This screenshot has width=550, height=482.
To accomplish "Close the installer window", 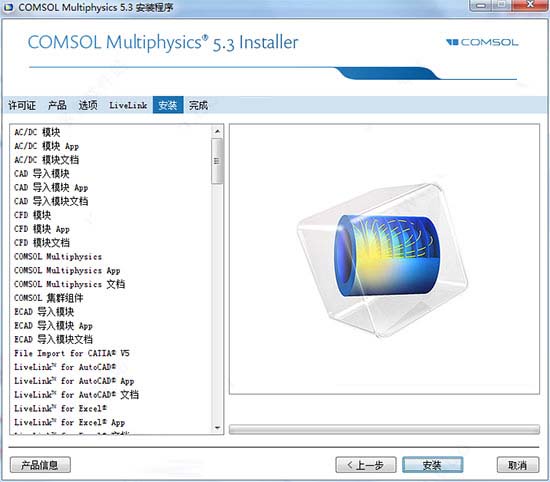I will coord(530,5).
